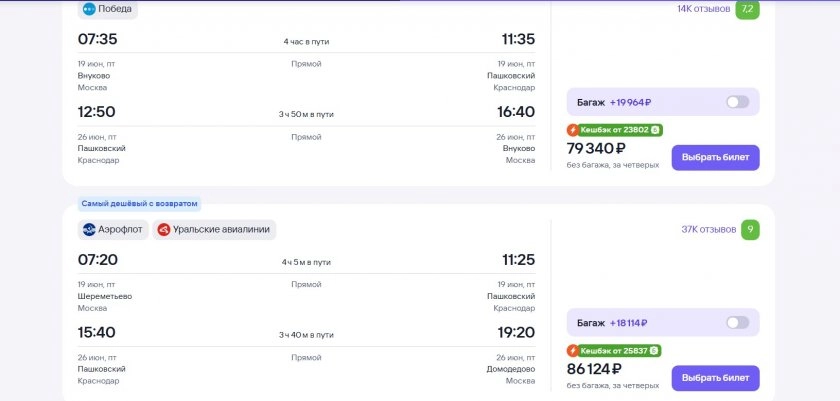This screenshot has width=840, height=401.
Task: Enable baggage toggle for +18 114 ₽
Action: (737, 323)
